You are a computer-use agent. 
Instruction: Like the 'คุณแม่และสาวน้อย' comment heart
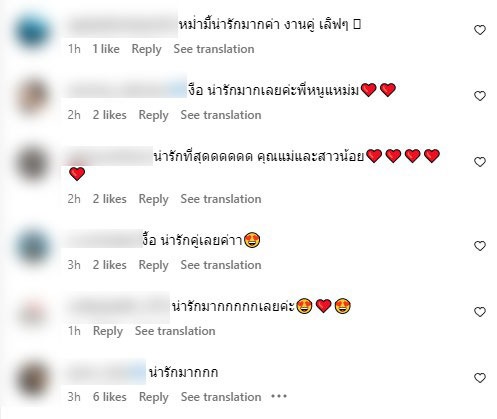[x=480, y=162]
